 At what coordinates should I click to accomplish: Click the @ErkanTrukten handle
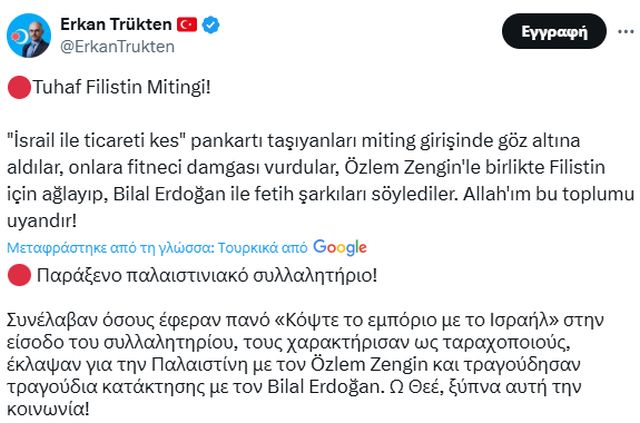pos(117,46)
